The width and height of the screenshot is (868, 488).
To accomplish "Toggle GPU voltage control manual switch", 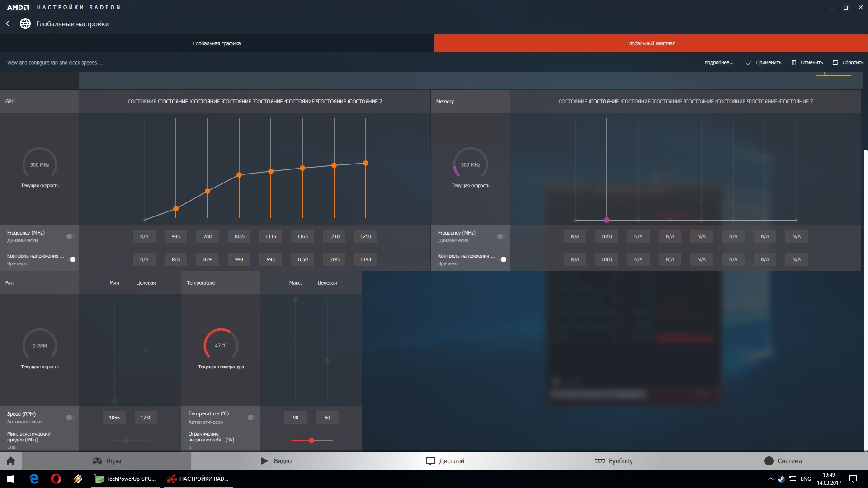I will (x=71, y=259).
